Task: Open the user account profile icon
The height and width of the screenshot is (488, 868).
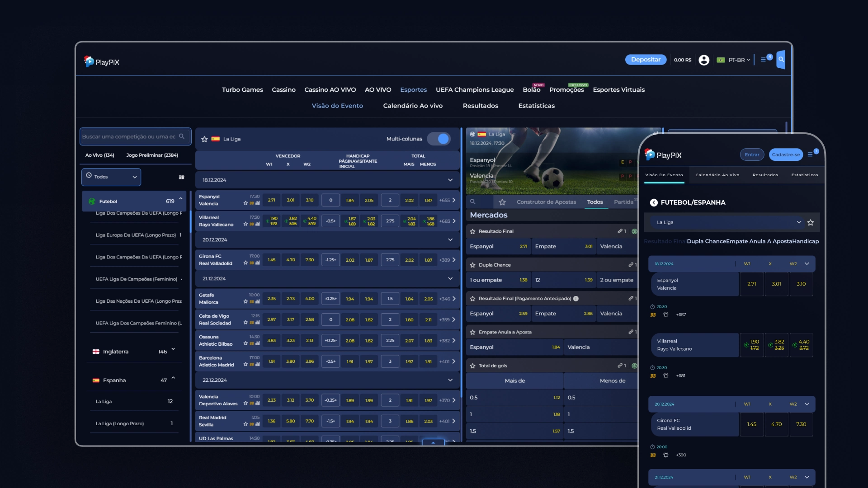Action: tap(703, 60)
